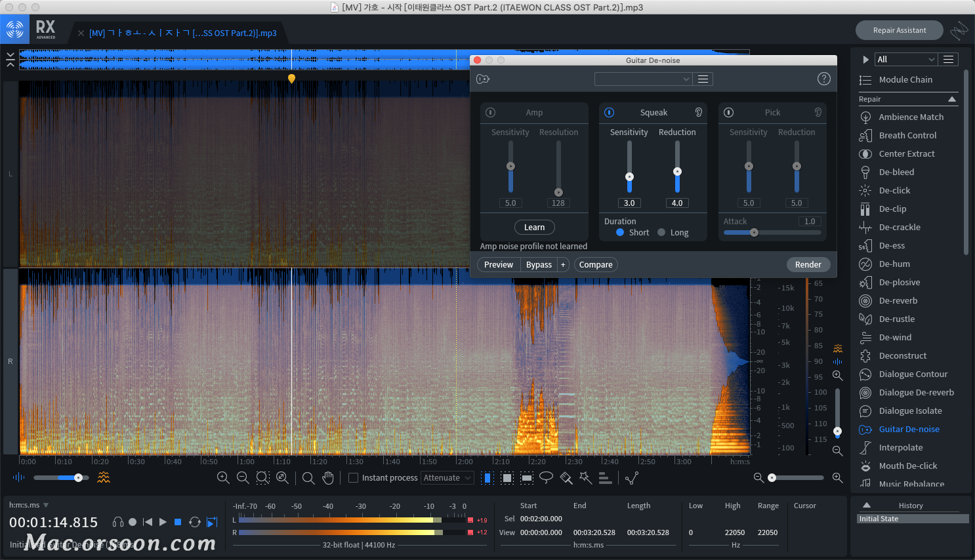Open module list view options menu

click(x=948, y=59)
